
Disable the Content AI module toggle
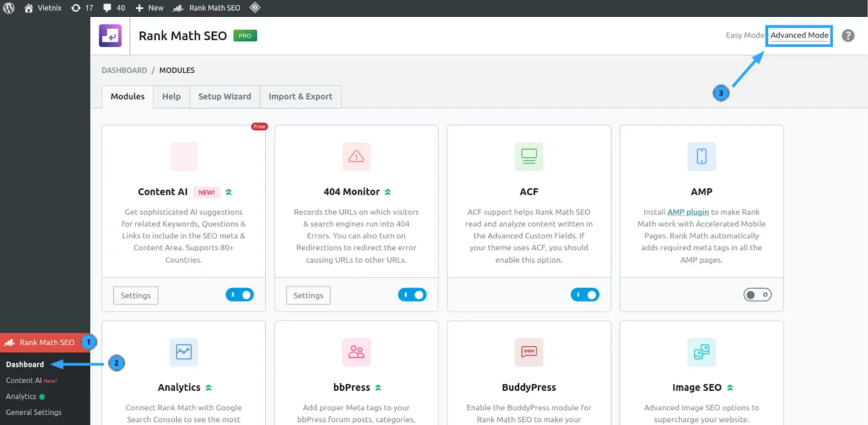pos(240,295)
